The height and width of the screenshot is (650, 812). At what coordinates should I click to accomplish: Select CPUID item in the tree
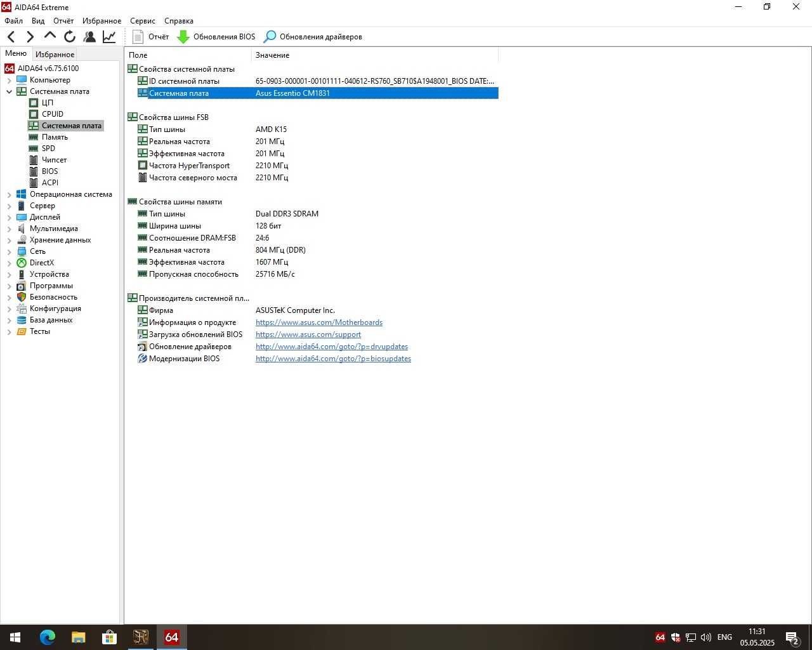53,114
